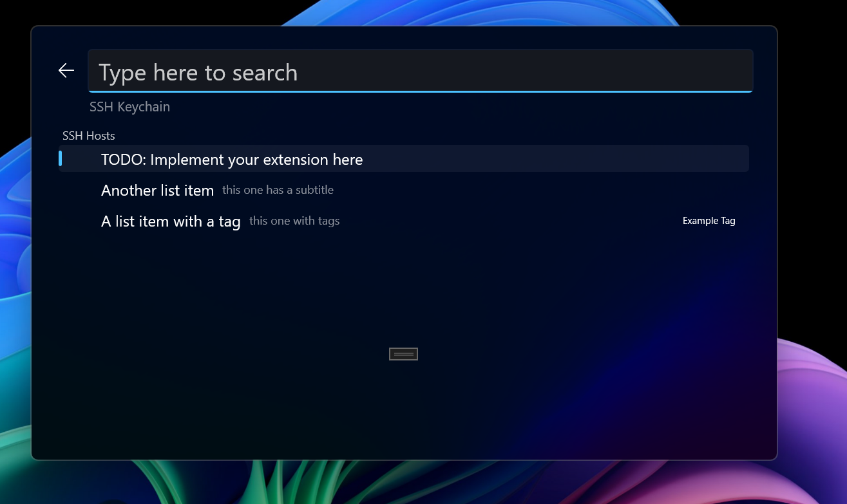Click the 'SSH Keychain' page title
847x504 pixels.
[x=129, y=107]
